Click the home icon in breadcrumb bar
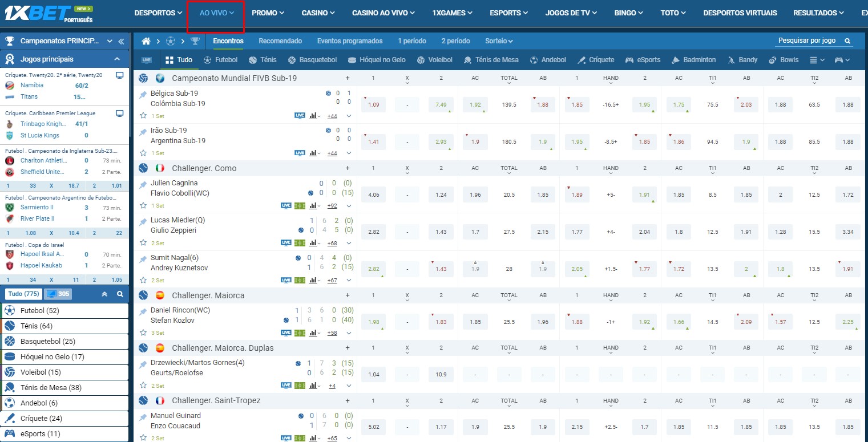The width and height of the screenshot is (868, 442). [x=146, y=41]
